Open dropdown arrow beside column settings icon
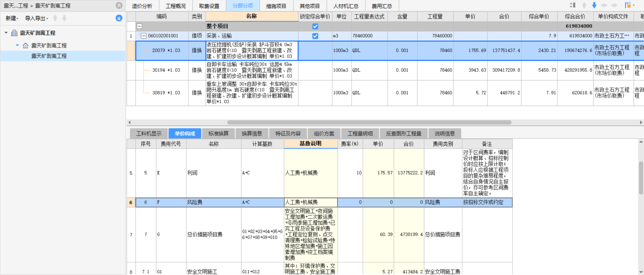Image resolution: width=644 pixels, height=275 pixels. pyautogui.click(x=634, y=5)
